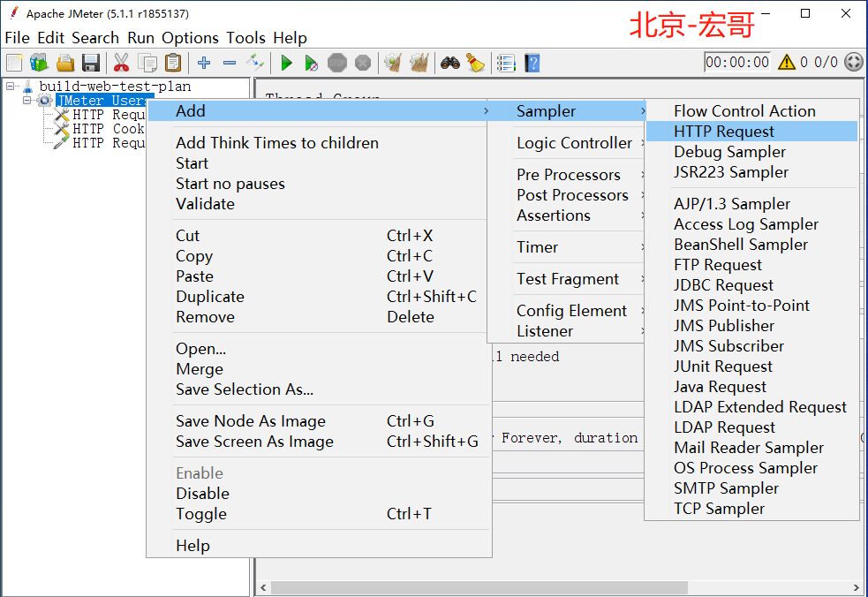
Task: Click the Expand All plus icon
Action: pos(204,63)
